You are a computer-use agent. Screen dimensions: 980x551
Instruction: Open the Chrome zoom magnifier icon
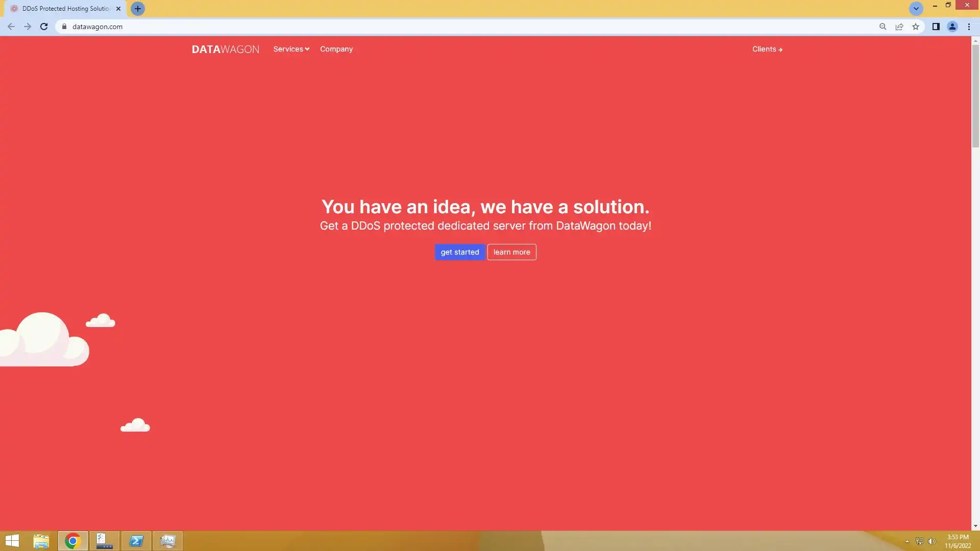[x=883, y=27]
